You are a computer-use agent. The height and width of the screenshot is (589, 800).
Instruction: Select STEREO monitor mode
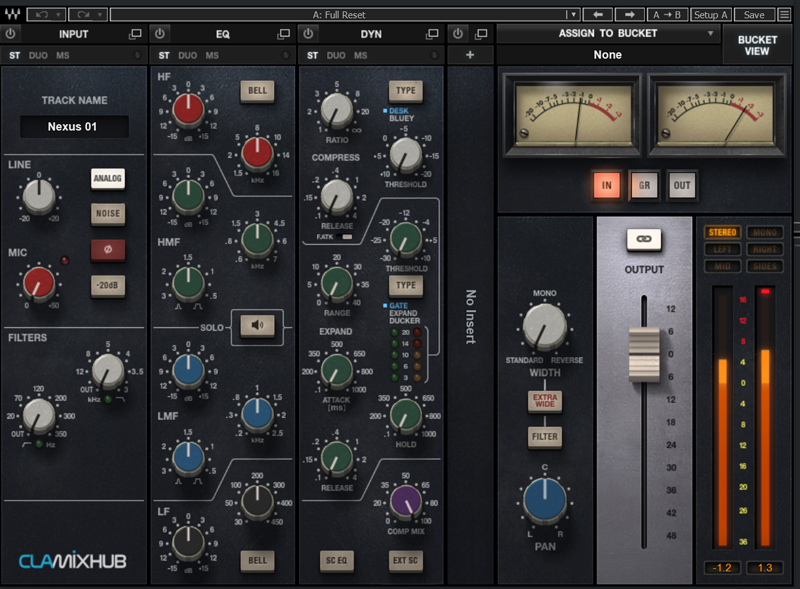click(x=722, y=232)
